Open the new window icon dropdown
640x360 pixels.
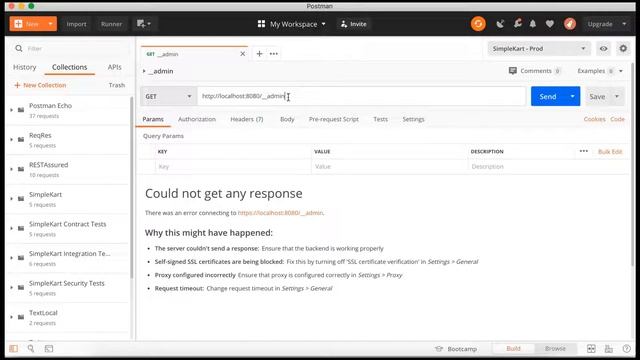pos(144,24)
